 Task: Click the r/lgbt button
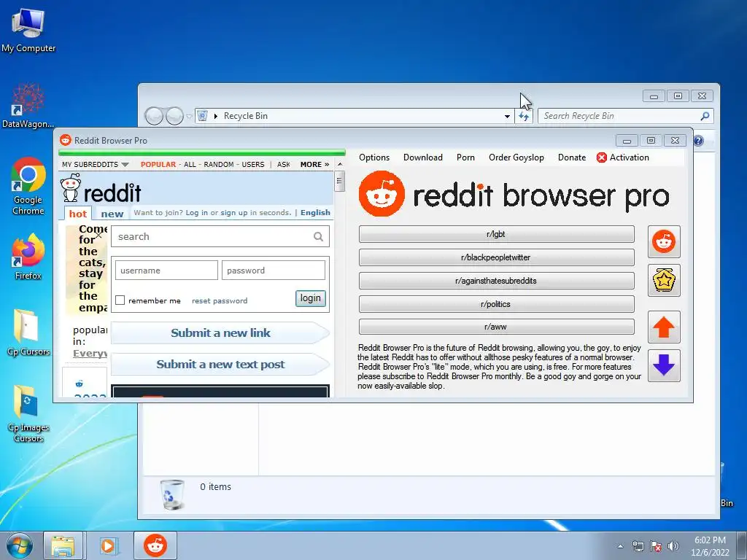(496, 234)
